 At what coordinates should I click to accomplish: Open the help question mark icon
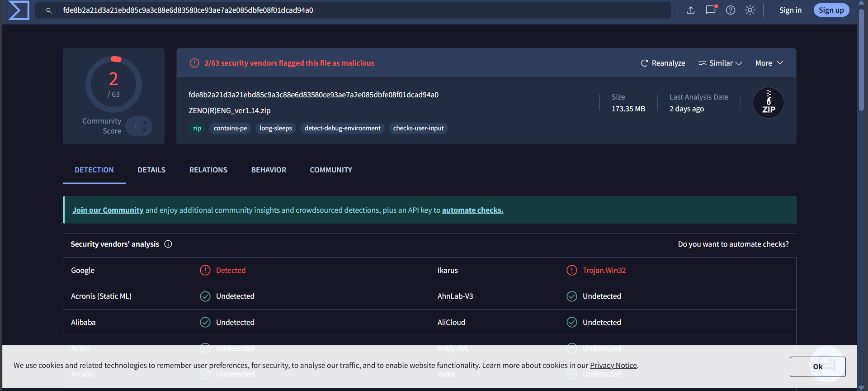(731, 10)
